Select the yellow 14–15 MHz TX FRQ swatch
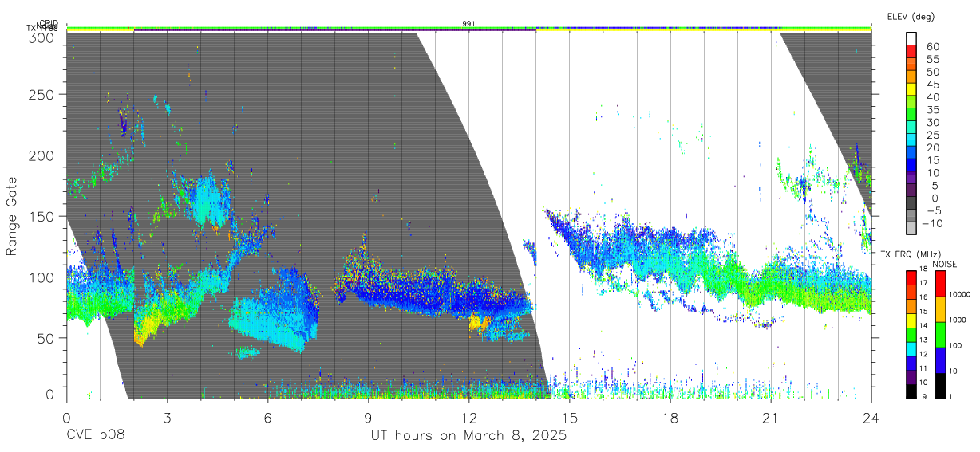 (911, 320)
